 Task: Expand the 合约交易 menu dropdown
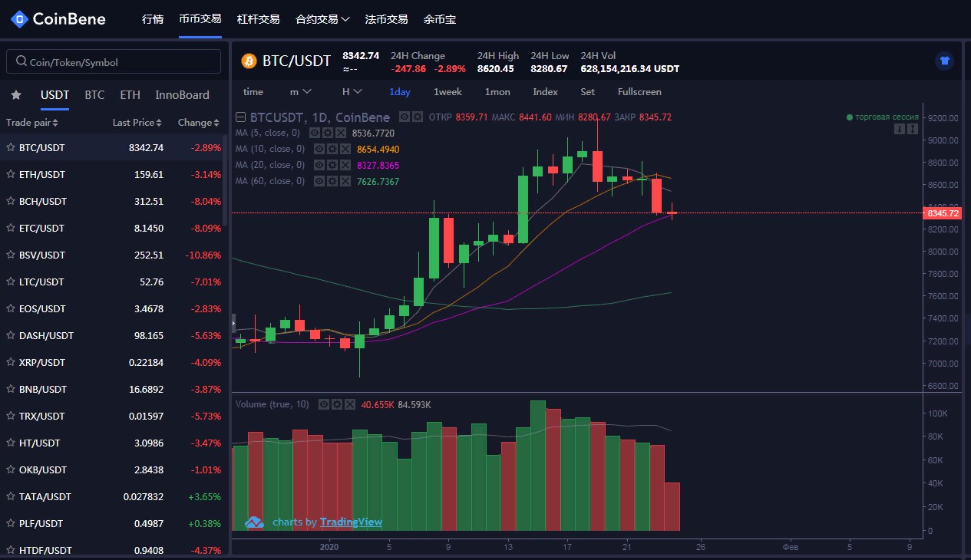[x=322, y=19]
